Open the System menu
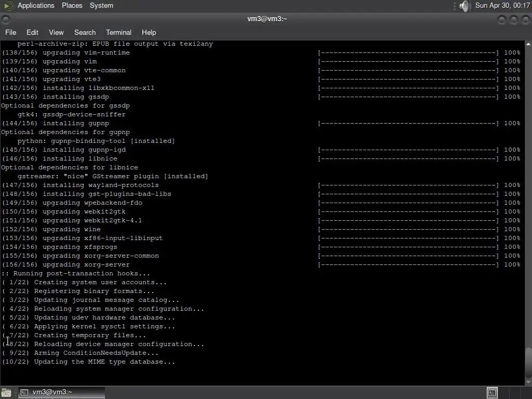This screenshot has height=399, width=532. (101, 5)
